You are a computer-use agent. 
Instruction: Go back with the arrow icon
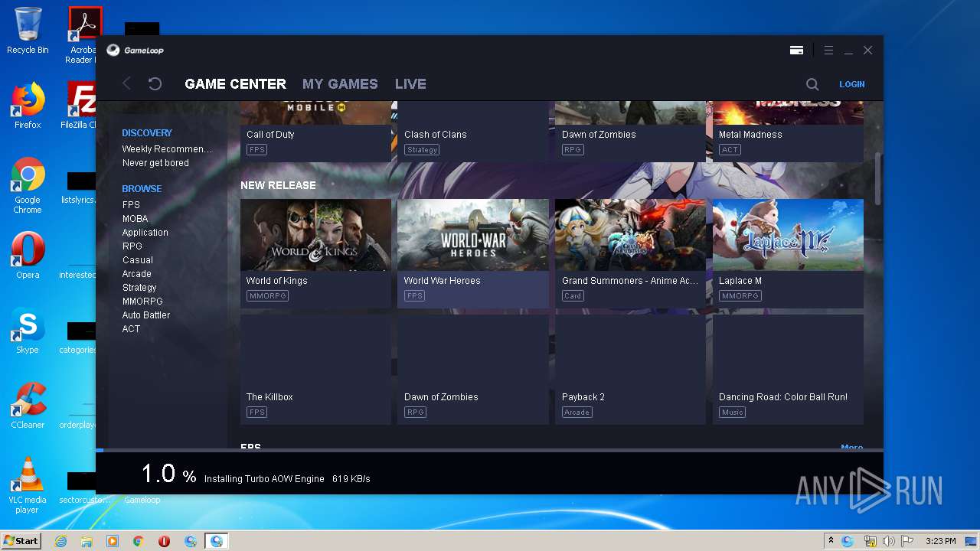127,83
